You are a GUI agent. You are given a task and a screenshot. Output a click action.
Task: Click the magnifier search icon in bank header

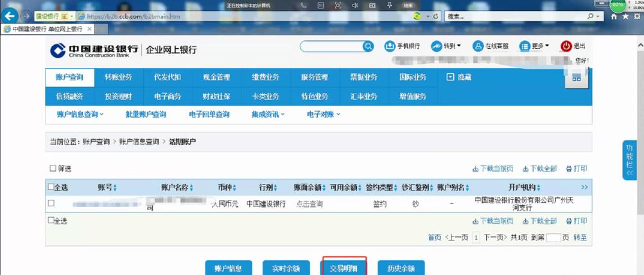[368, 46]
